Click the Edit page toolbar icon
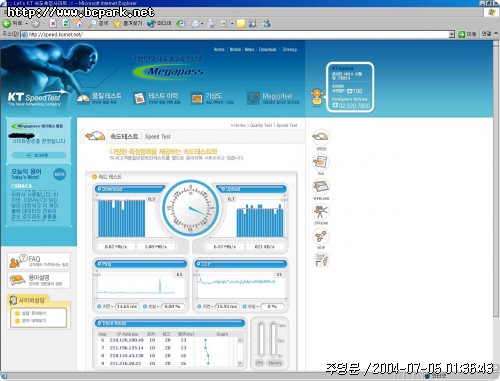Image resolution: width=500 pixels, height=381 pixels. (224, 23)
